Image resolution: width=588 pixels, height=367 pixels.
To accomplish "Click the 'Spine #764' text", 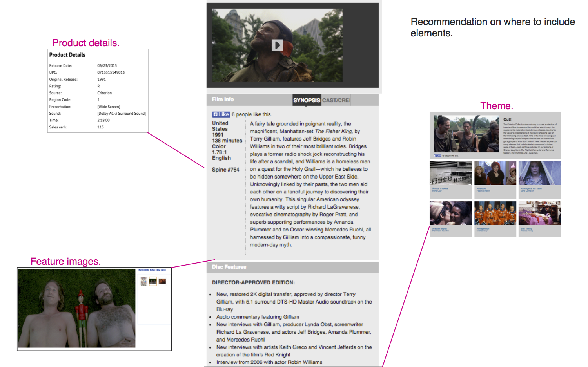I will (225, 170).
